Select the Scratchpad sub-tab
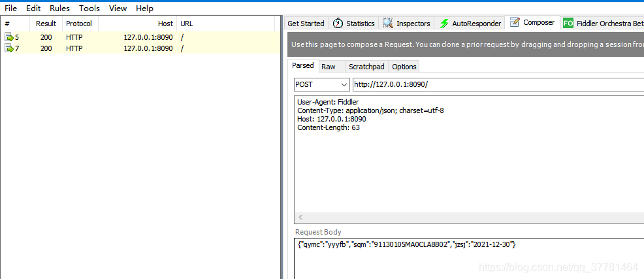 click(x=367, y=67)
